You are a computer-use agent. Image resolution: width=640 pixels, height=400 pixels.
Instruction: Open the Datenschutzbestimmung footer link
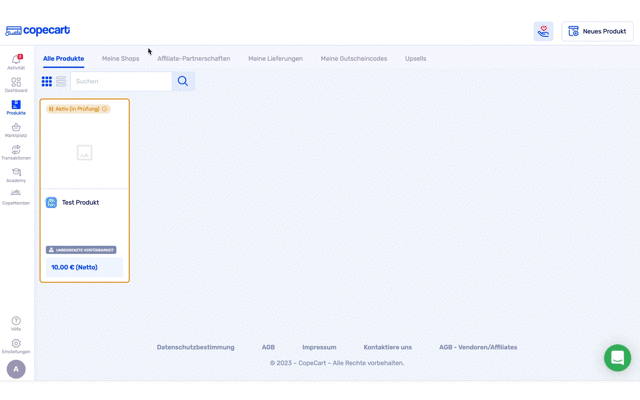tap(195, 347)
